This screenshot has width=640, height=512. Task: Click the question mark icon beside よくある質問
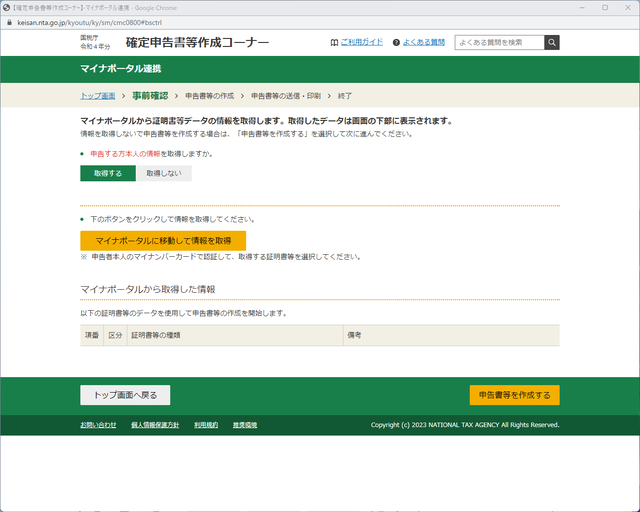[396, 42]
